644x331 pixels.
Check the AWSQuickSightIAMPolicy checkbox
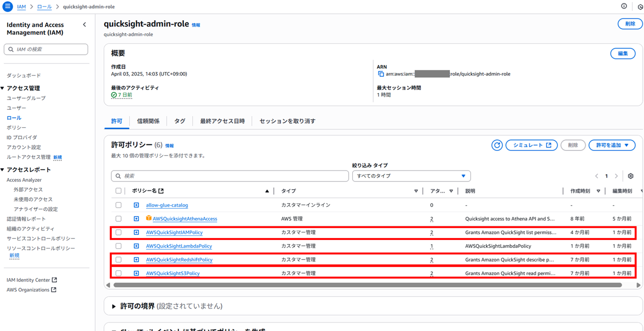coord(118,232)
